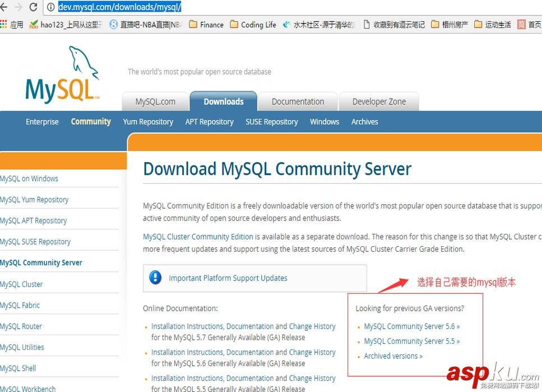Screen dimensions: 542x392
Task: Open SUSE Repository in the nav bar
Action: click(272, 122)
